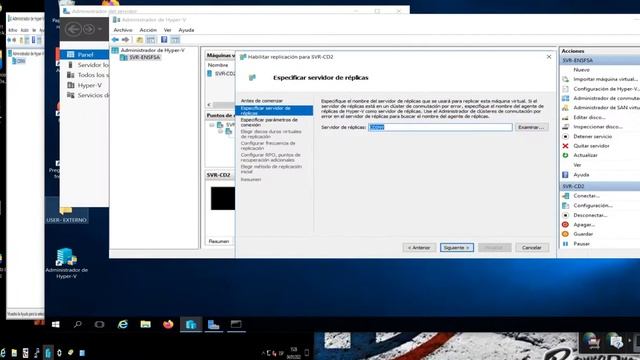Click Nuevo in the Actions pane
Screen dimensions: 640x360
click(581, 70)
